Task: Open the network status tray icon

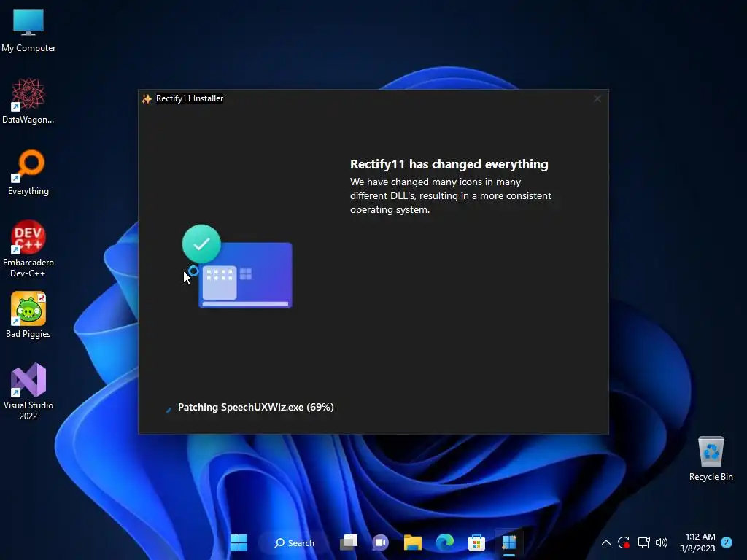Action: click(643, 542)
